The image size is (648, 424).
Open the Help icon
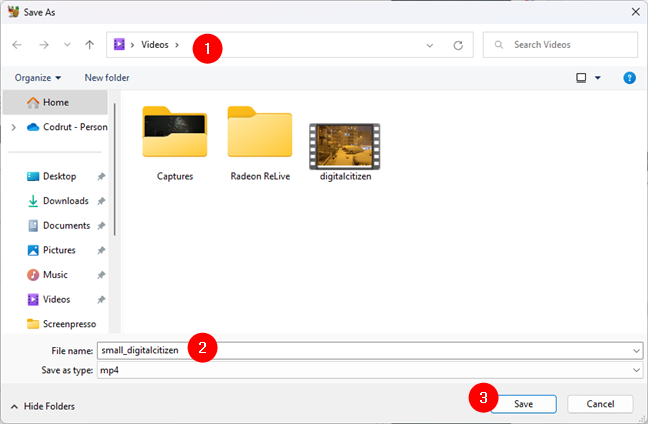[629, 78]
